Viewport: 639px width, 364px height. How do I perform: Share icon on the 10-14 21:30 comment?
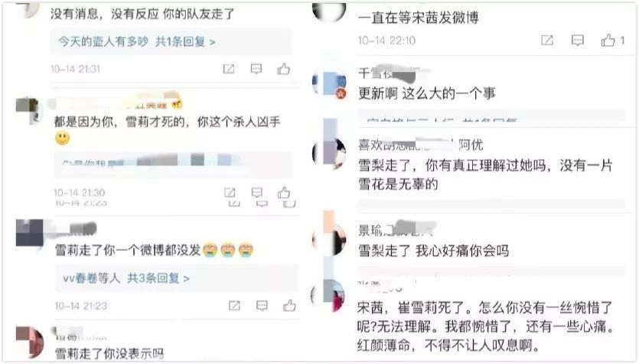coord(230,192)
